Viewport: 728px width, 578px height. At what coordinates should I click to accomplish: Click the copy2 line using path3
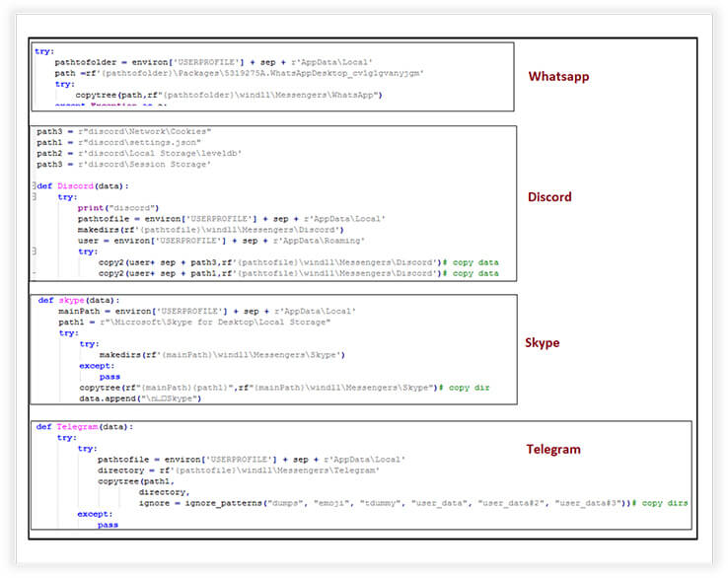(x=299, y=262)
